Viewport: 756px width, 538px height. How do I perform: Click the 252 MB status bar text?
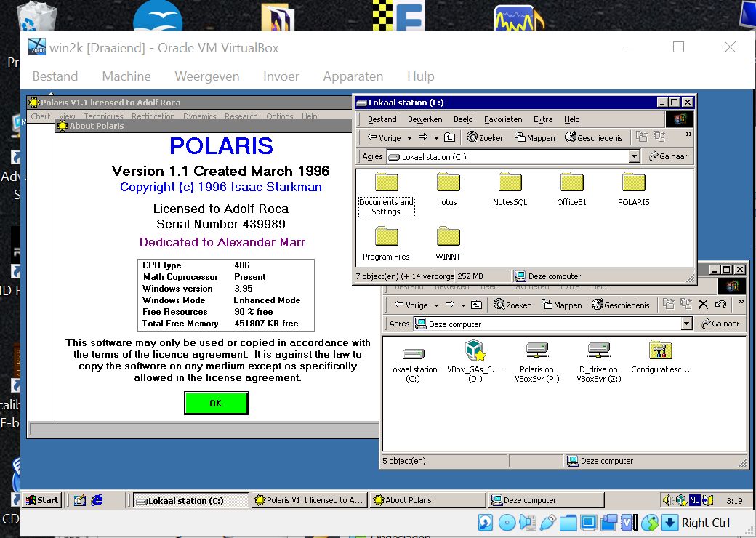pyautogui.click(x=470, y=276)
